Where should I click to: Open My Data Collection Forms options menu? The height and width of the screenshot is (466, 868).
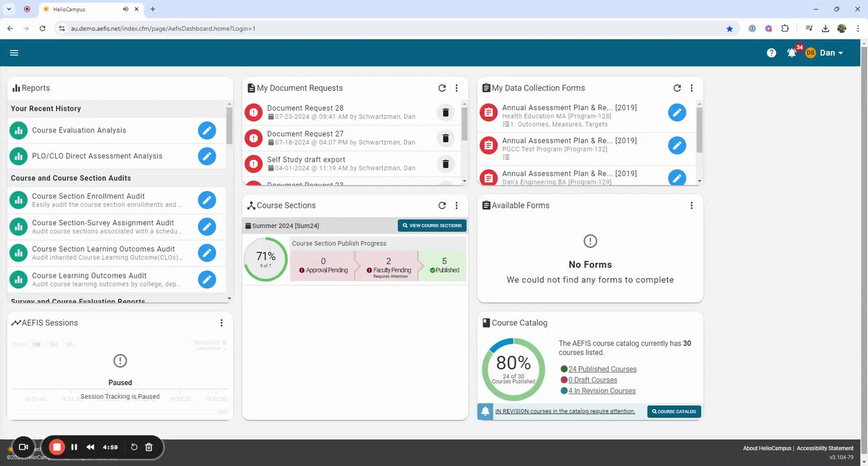[x=692, y=88]
